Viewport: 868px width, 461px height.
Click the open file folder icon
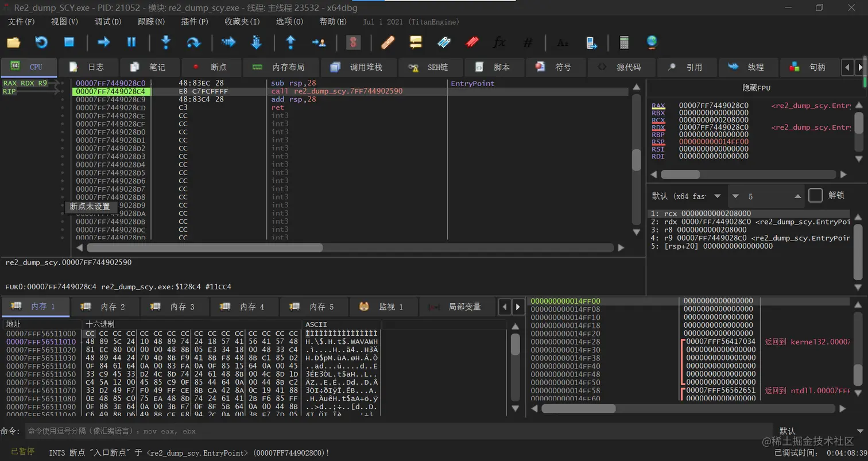click(13, 42)
